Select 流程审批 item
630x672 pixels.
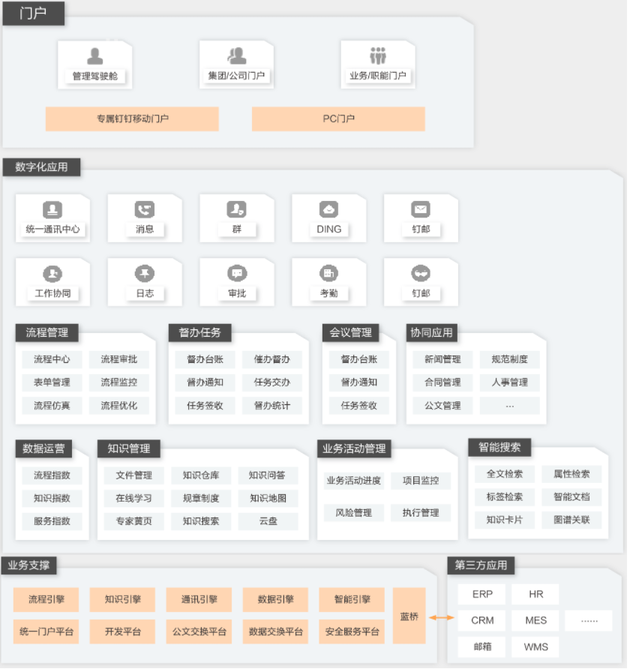(119, 361)
